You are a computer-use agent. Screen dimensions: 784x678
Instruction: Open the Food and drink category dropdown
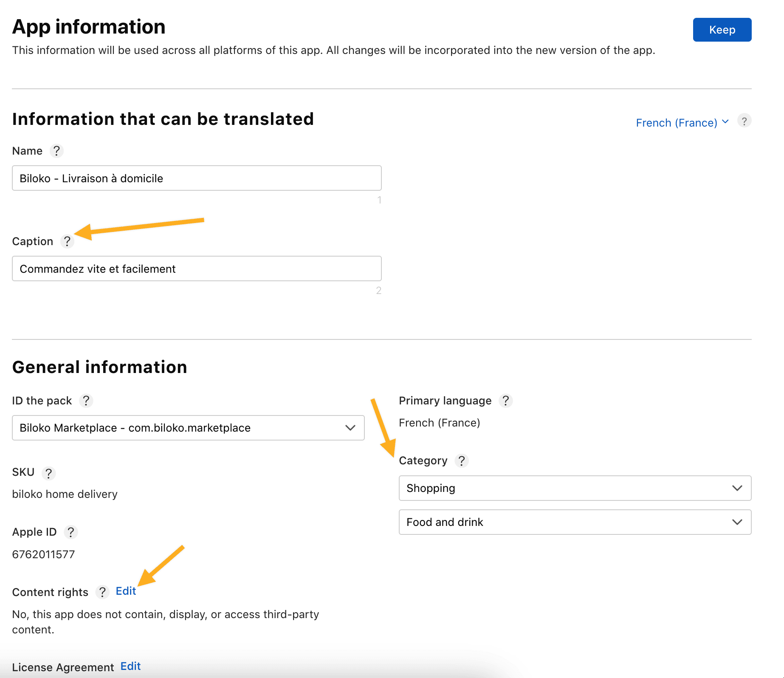tap(575, 522)
